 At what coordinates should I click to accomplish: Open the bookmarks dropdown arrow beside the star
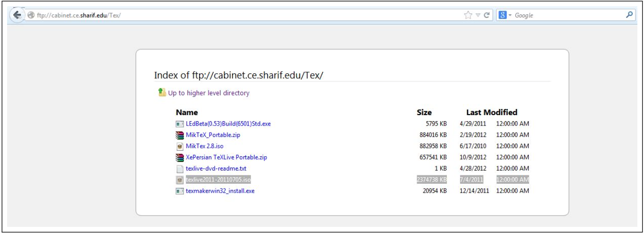pos(478,16)
